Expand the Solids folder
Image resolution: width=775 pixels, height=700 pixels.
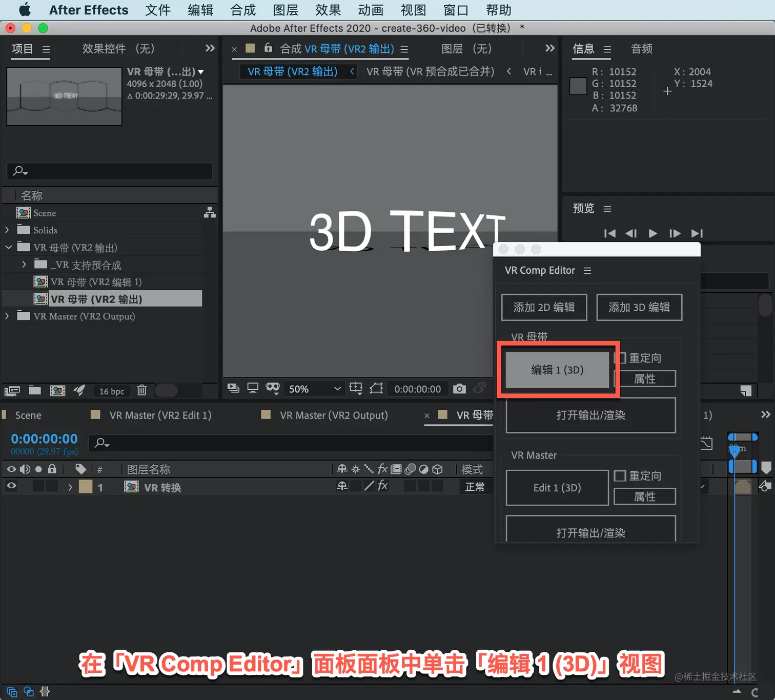point(7,230)
